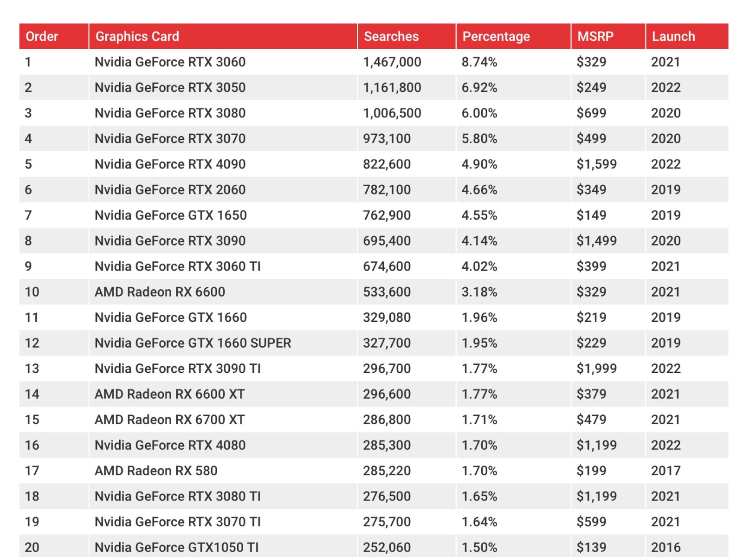Click the Nvidia GeForce RTX 3060 name cell

pos(170,62)
